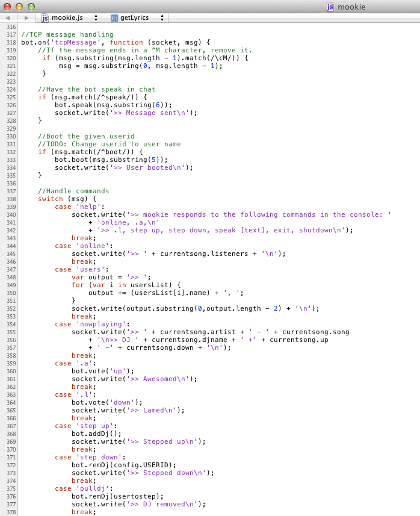Image resolution: width=420 pixels, height=516 pixels.
Task: Go back with the left navigation arrow
Action: click(8, 18)
